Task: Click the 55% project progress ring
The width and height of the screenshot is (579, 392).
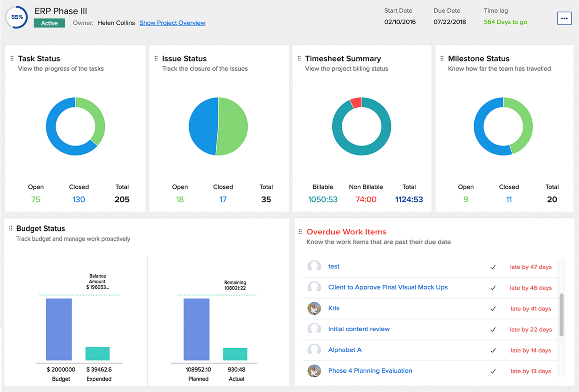Action: 17,17
